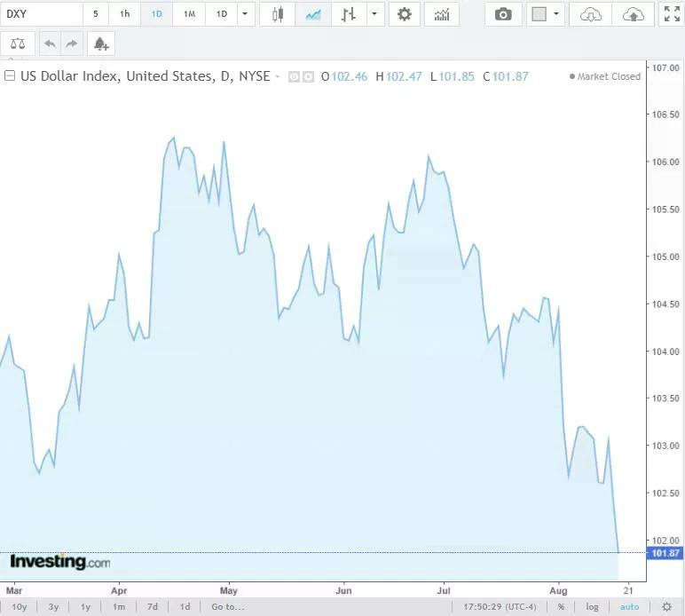Select the 1h interval
Image resolution: width=685 pixels, height=616 pixels.
124,14
